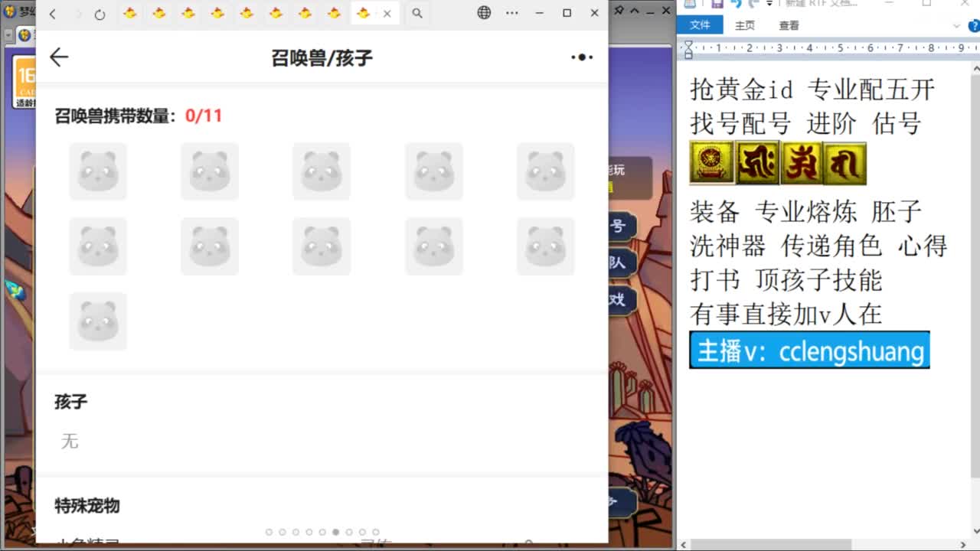This screenshot has width=980, height=551.
Task: Switch to the fifth chick-icon tab
Action: tap(247, 13)
